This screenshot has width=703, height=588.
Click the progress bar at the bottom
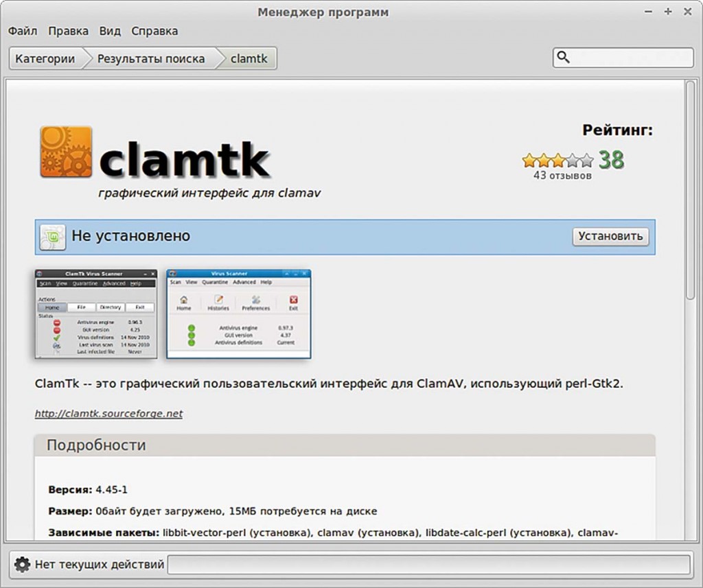(428, 565)
